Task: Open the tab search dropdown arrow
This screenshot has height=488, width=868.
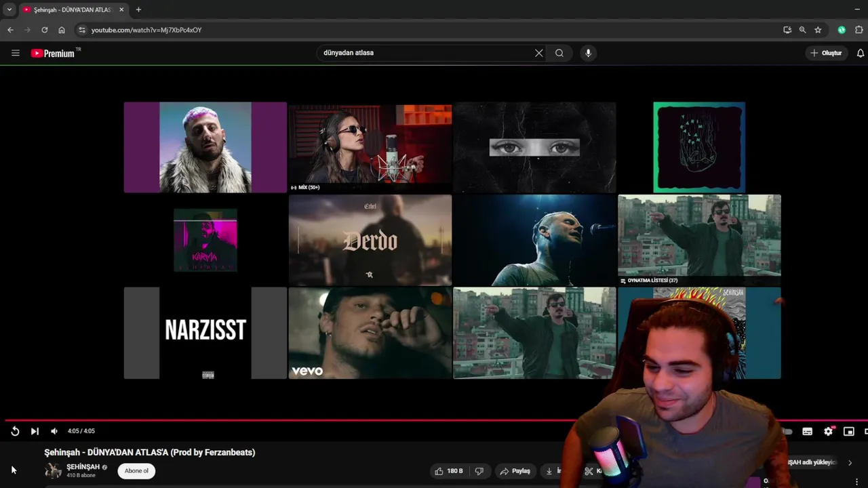Action: (9, 9)
